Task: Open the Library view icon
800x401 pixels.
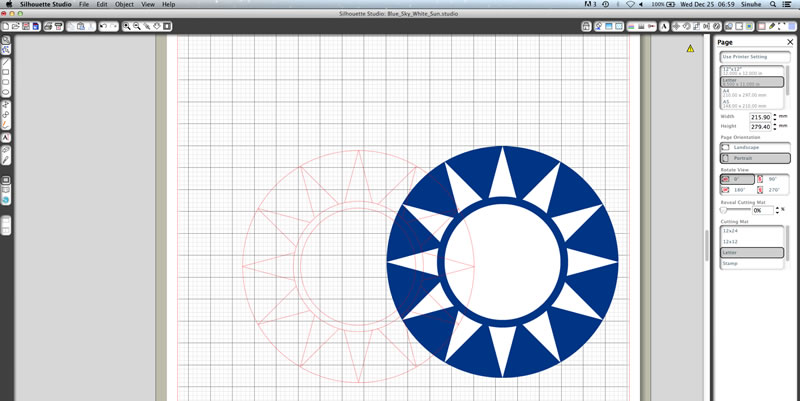Action: (6, 190)
